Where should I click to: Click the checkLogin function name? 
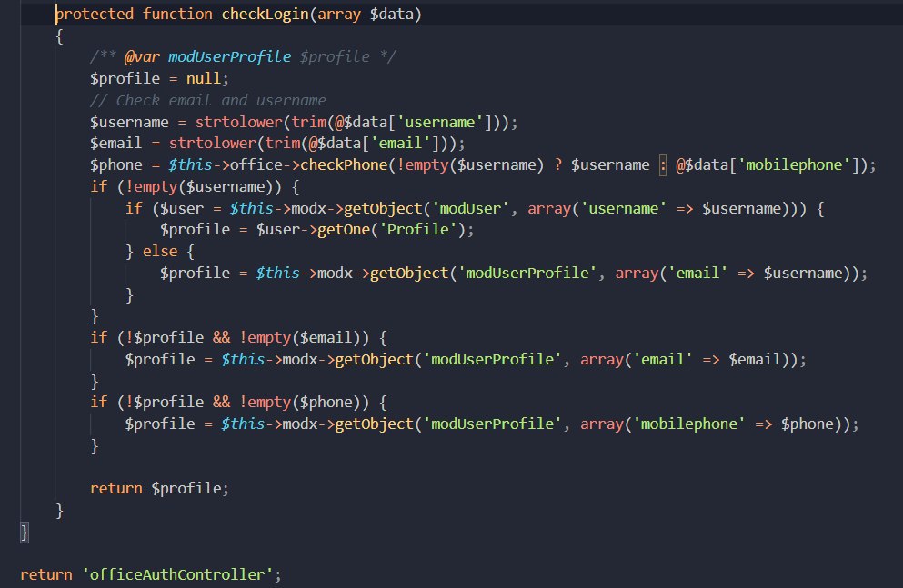click(x=265, y=14)
